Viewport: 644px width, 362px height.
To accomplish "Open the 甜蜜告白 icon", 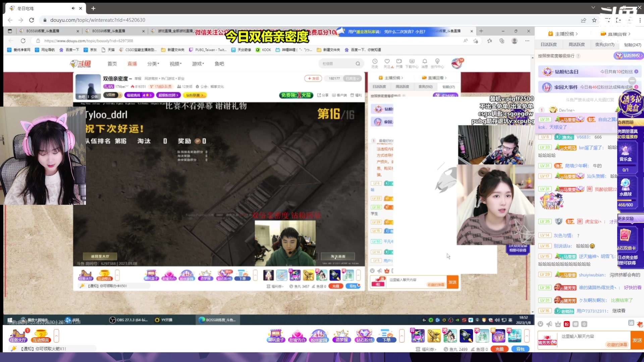I will [x=297, y=336].
